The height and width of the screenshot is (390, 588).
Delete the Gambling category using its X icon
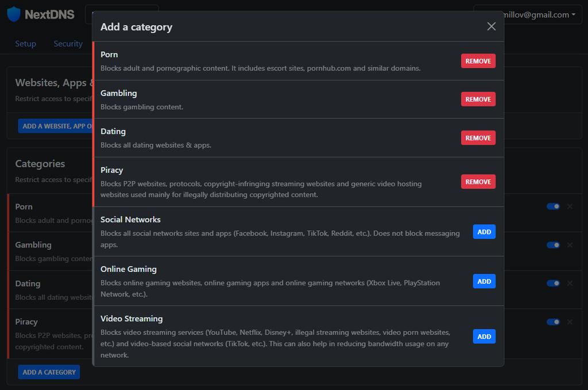click(570, 245)
